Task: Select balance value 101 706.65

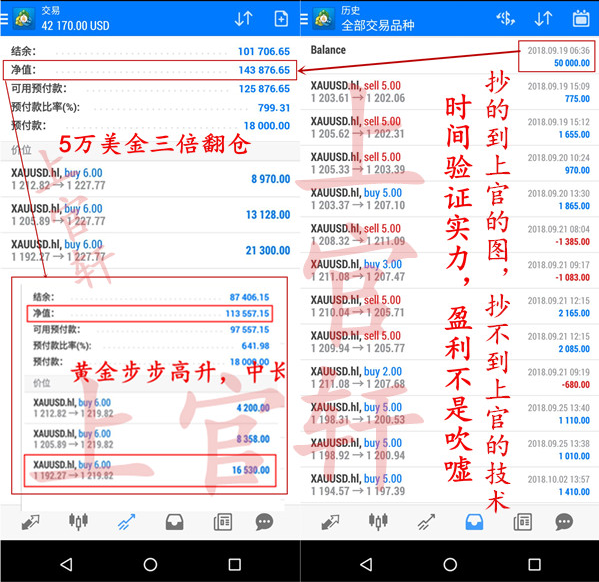Action: 264,52
